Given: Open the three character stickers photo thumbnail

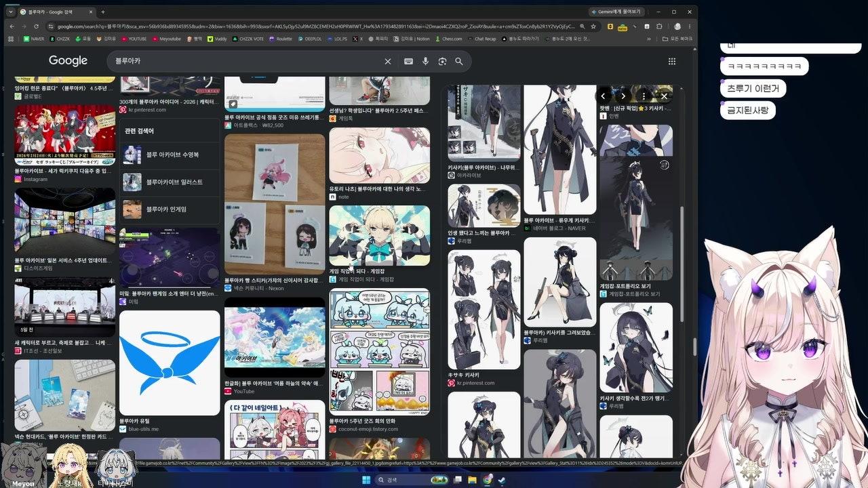Looking at the screenshot, I should click(x=275, y=204).
